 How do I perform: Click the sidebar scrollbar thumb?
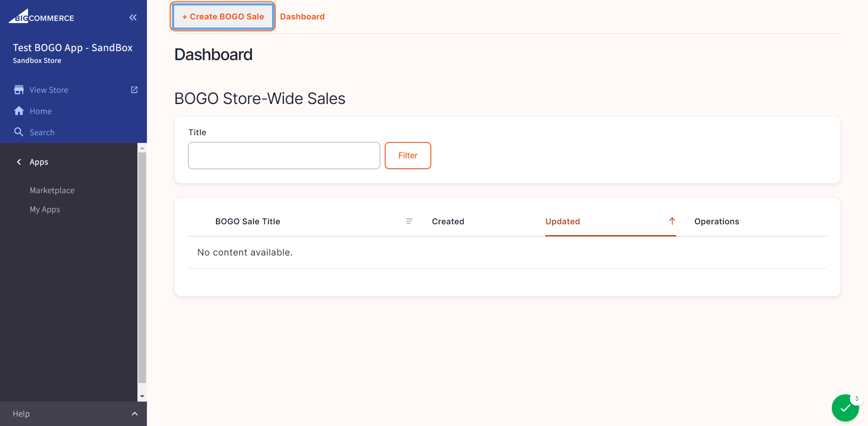pyautogui.click(x=142, y=268)
